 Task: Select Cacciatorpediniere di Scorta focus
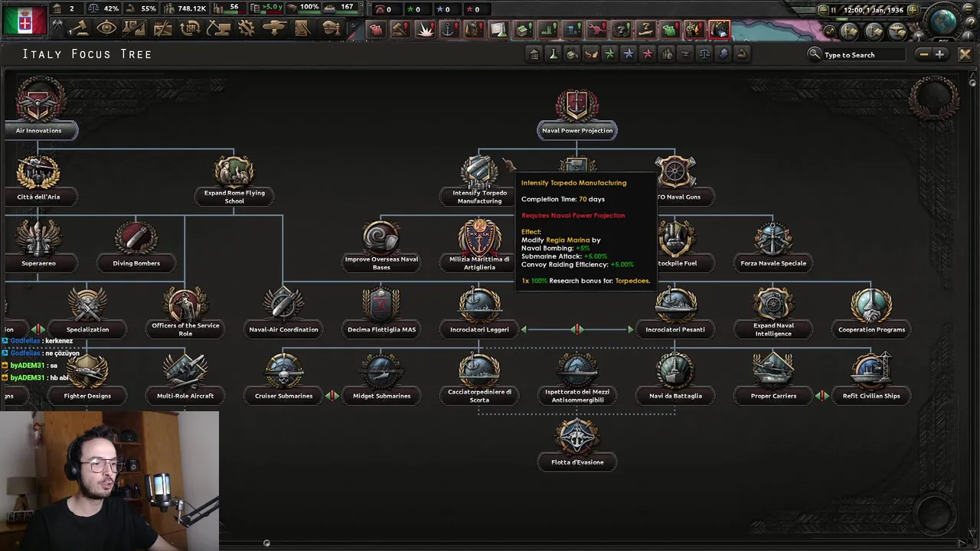pos(479,380)
